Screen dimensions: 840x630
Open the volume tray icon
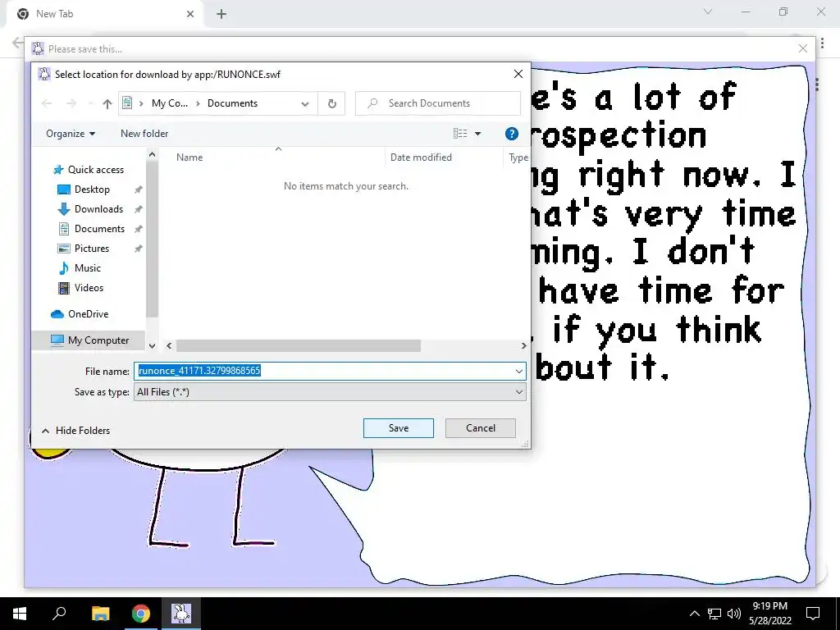point(734,614)
